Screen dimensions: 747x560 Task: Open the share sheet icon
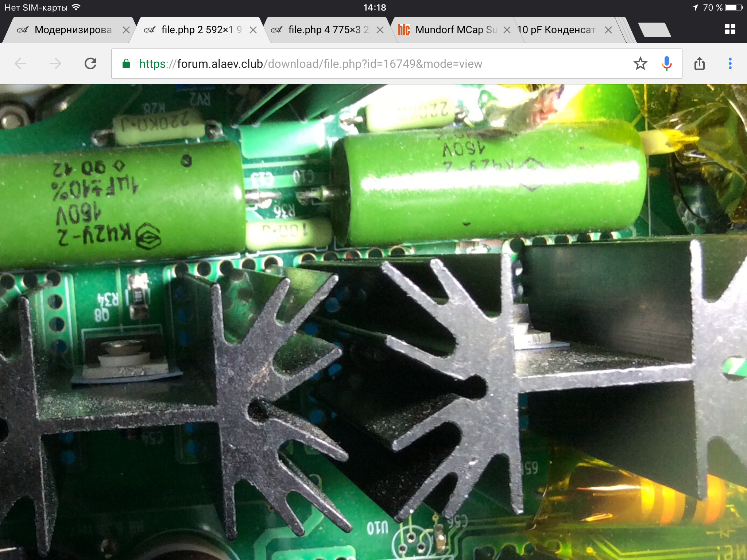point(699,64)
